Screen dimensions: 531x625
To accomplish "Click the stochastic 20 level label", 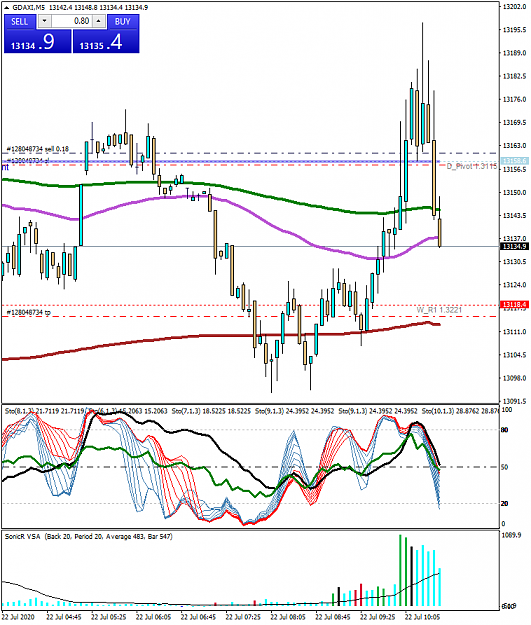I will coord(505,504).
